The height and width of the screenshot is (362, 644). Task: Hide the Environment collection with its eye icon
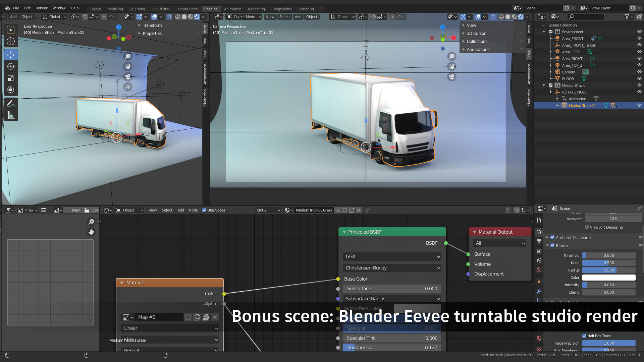(639, 32)
